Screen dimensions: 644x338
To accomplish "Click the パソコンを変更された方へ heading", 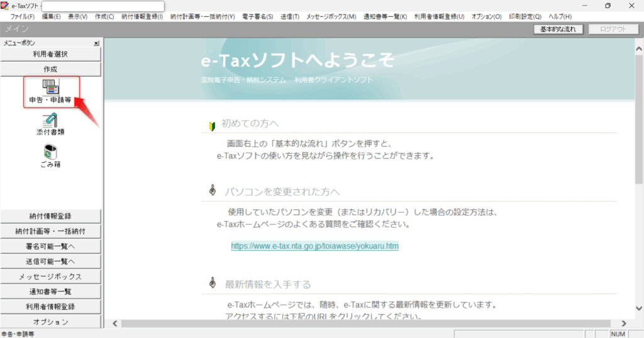I will [282, 192].
